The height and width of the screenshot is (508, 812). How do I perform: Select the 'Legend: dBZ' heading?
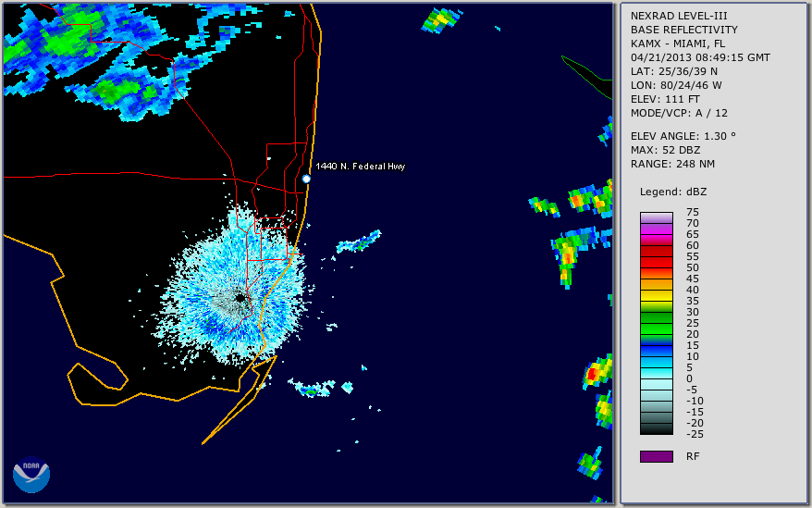[673, 192]
